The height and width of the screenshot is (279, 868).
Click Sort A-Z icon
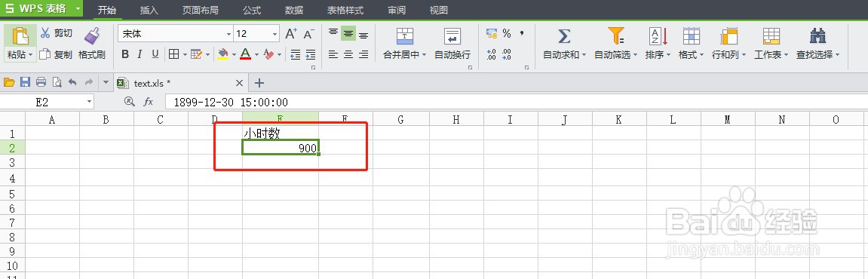coord(658,36)
